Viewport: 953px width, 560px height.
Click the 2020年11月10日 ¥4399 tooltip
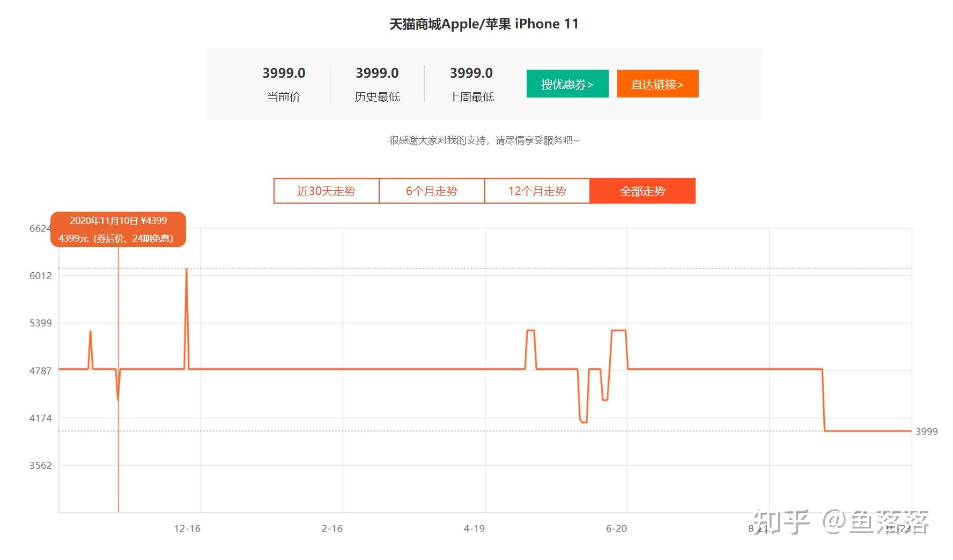pos(118,229)
